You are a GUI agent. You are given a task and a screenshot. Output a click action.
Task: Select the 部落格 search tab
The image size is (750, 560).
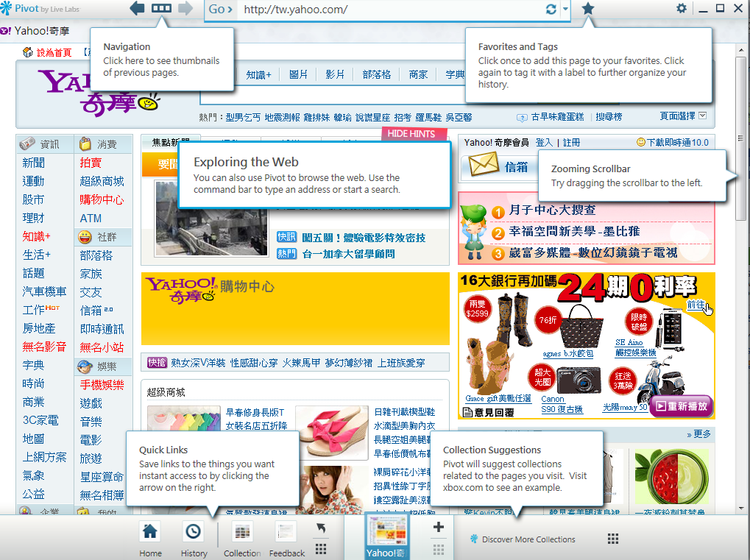(376, 74)
